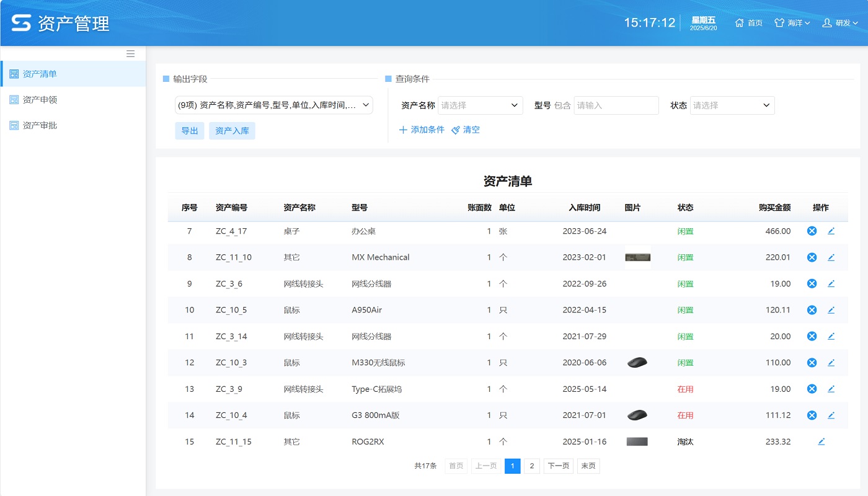Click the 导出 export button
The width and height of the screenshot is (868, 496).
point(189,130)
